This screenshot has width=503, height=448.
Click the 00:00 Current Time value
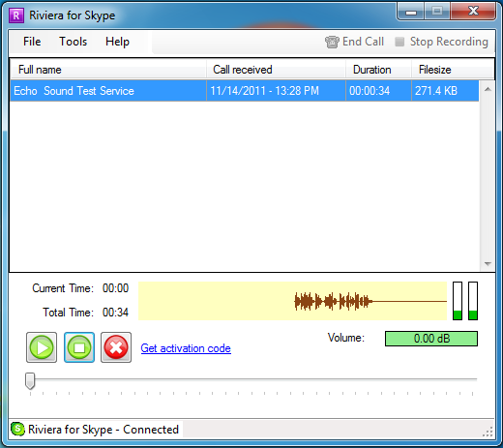tap(115, 288)
